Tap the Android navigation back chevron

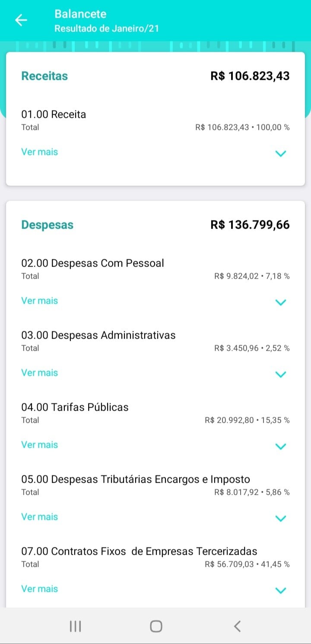click(237, 626)
